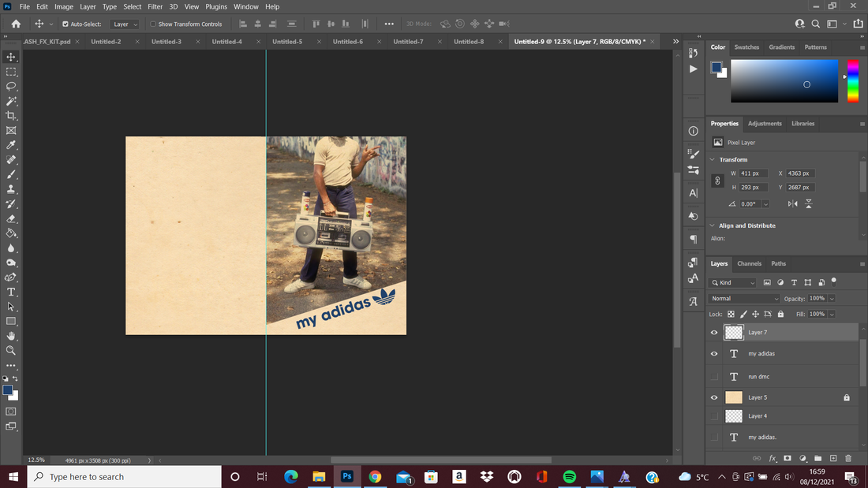Collapse the Transform section

pos(713,159)
